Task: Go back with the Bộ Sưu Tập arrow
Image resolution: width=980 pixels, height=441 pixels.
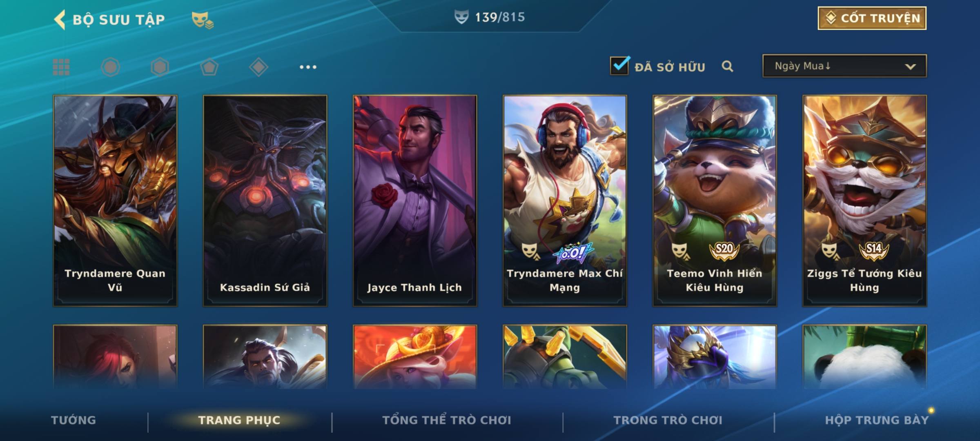Action: [60, 20]
